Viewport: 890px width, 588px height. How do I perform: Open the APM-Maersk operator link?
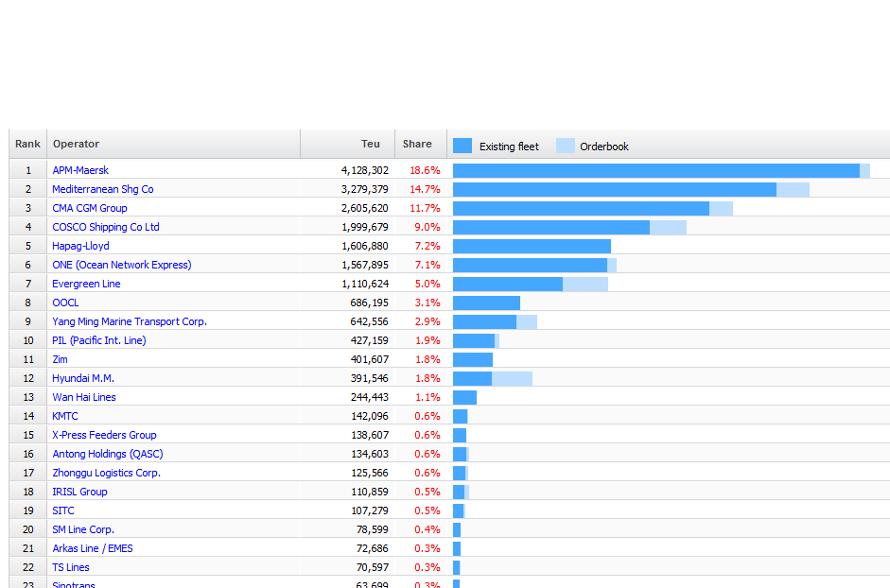click(x=80, y=170)
